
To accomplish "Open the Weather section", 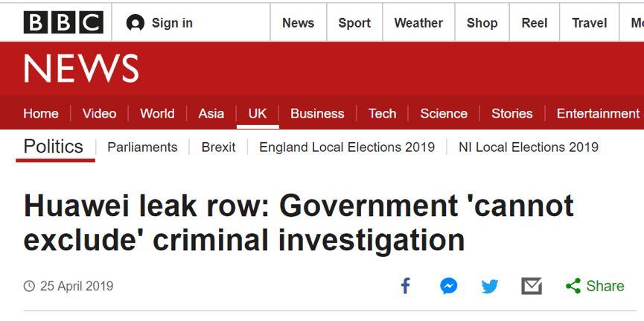I will tap(418, 23).
